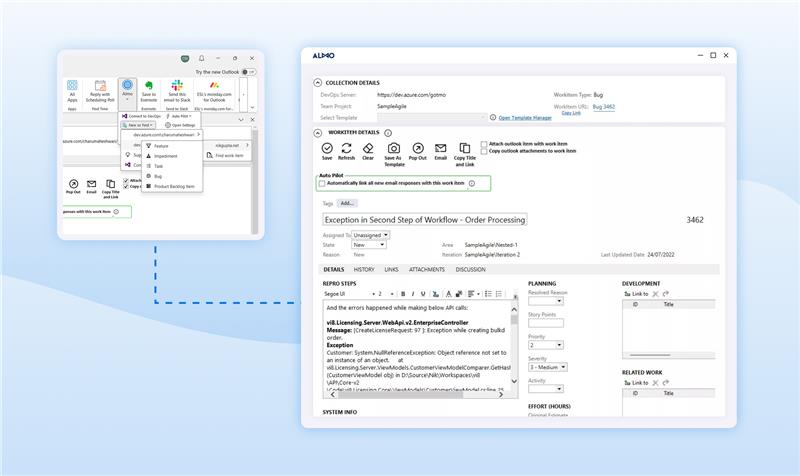
Task: Open Priority dropdown showing 2
Action: click(x=546, y=345)
